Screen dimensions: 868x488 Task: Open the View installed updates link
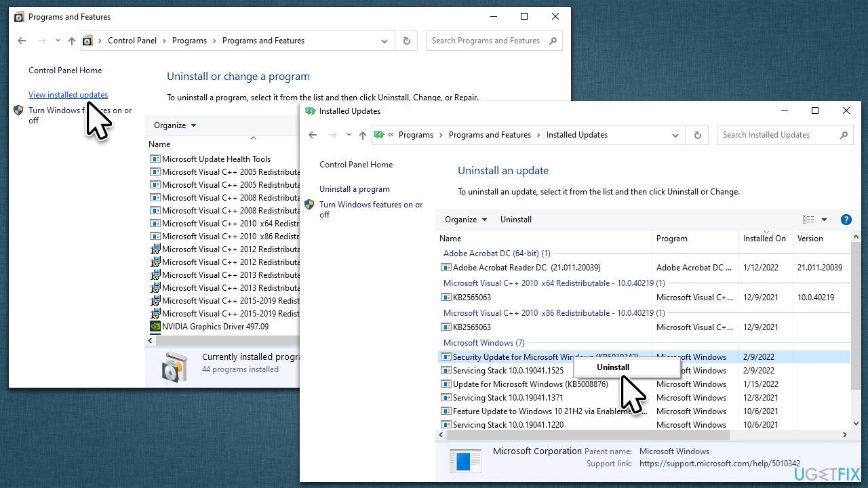pyautogui.click(x=68, y=95)
